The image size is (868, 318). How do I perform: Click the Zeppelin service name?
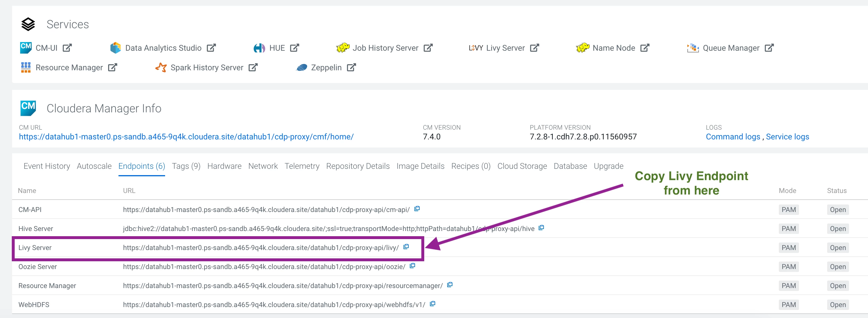[326, 67]
